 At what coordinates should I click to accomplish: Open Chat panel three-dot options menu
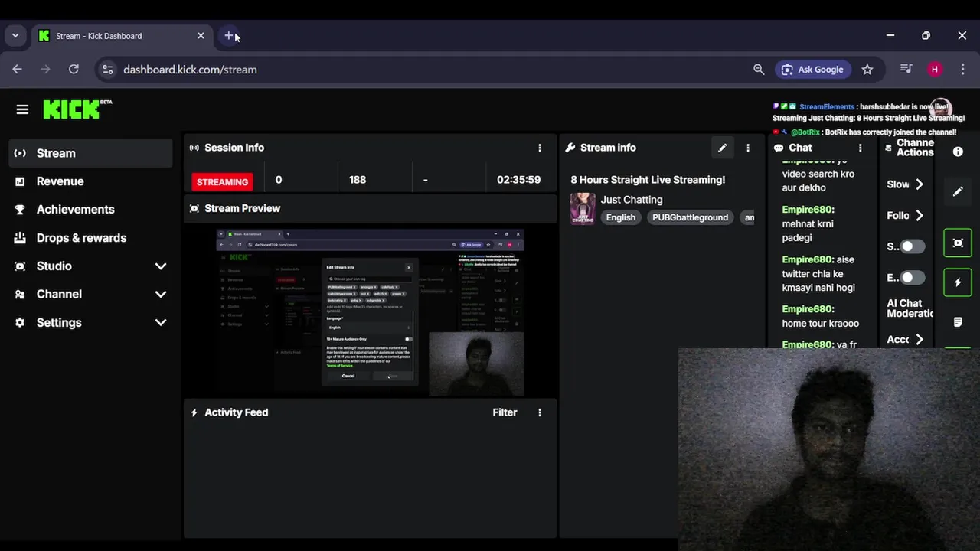tap(861, 148)
